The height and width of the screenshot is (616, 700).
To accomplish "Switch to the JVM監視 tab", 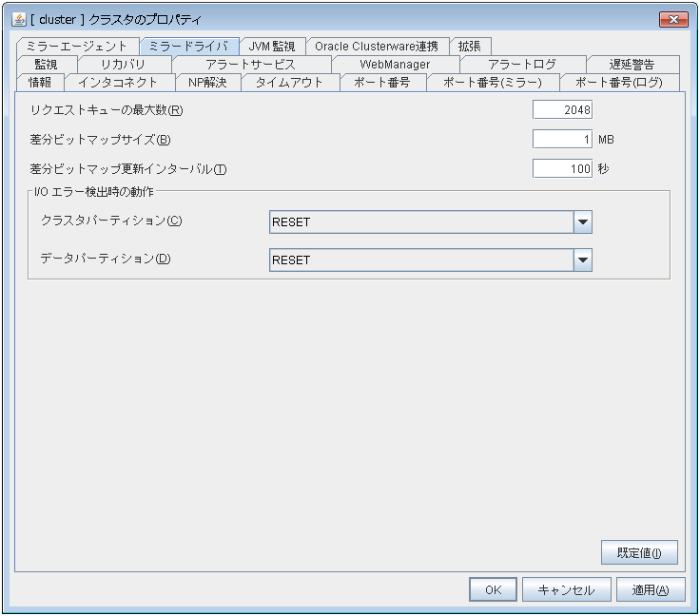I will (271, 46).
